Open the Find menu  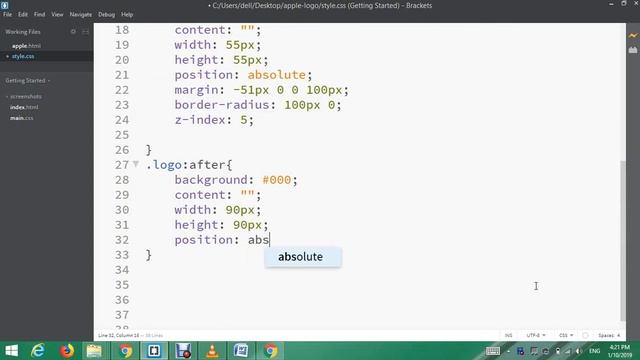pyautogui.click(x=40, y=14)
